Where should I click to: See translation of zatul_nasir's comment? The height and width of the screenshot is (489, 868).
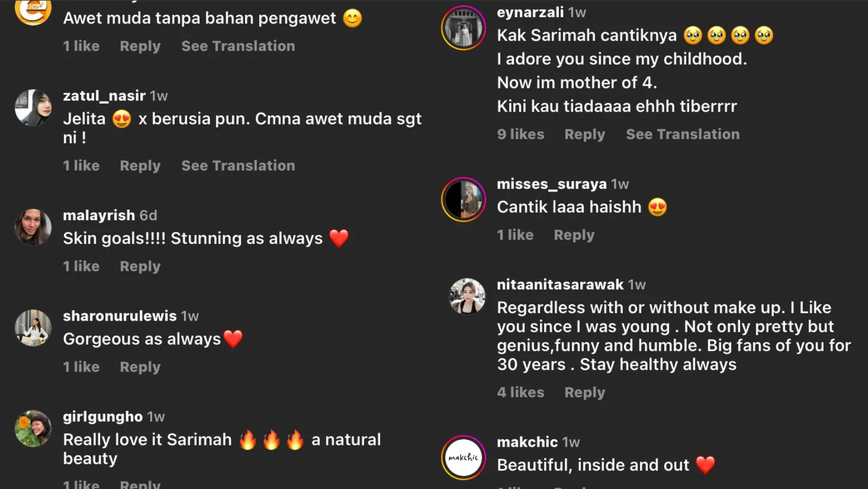click(238, 166)
